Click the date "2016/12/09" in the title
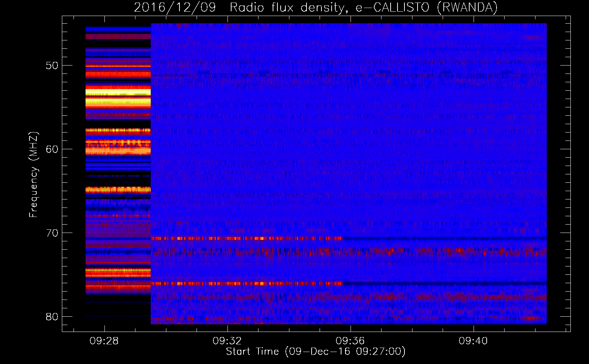 [x=175, y=7]
